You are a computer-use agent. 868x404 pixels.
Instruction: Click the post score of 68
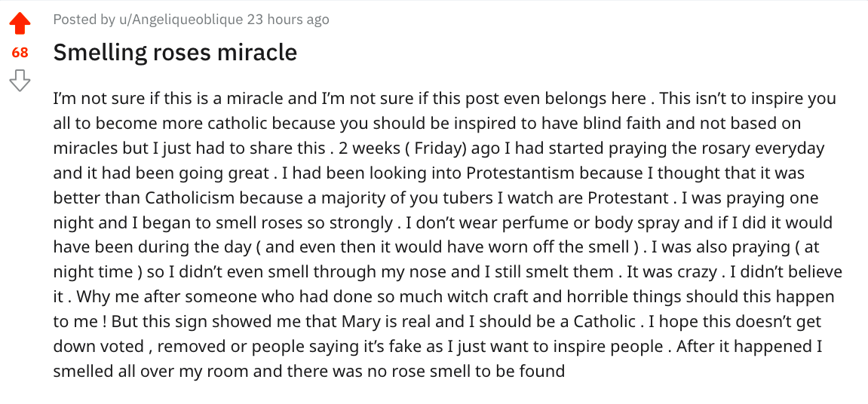point(20,53)
